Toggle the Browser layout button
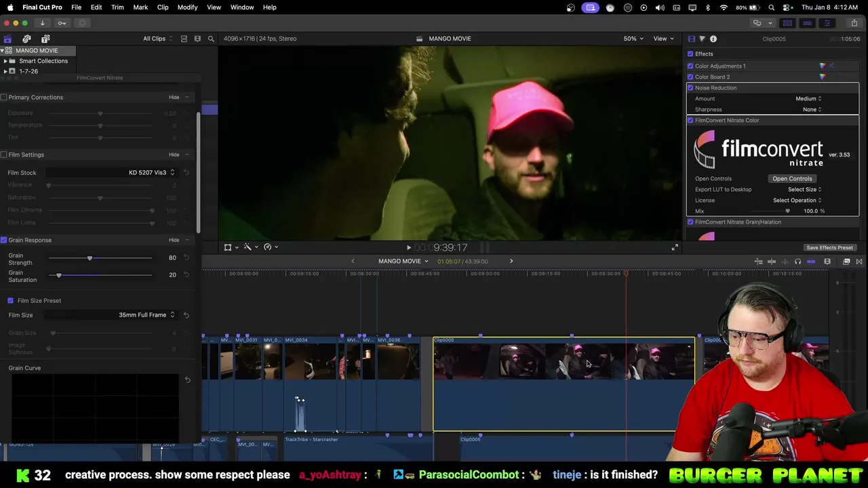 point(787,23)
